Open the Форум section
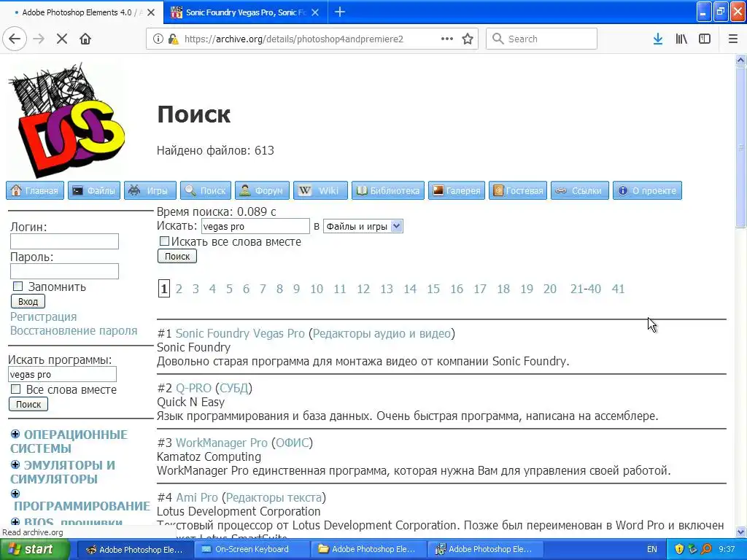This screenshot has width=747, height=560. pyautogui.click(x=262, y=190)
